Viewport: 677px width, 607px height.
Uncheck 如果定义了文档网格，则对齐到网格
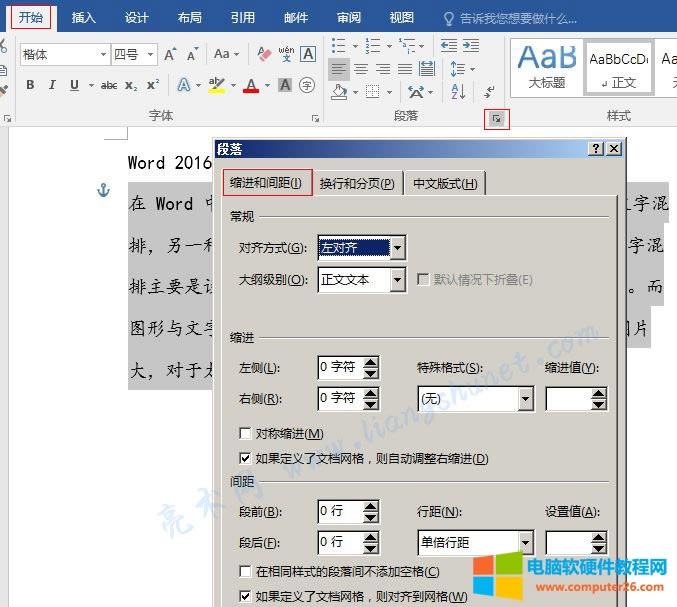point(245,596)
